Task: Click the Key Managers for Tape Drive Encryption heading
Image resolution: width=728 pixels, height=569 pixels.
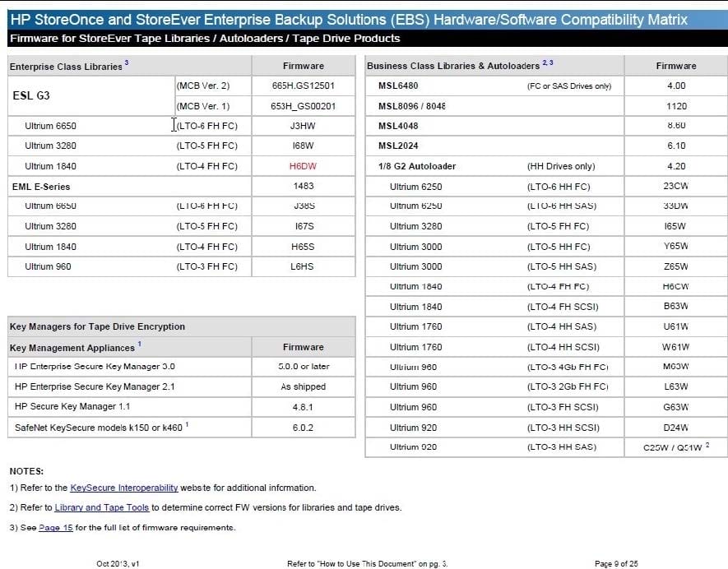Action: click(x=97, y=326)
